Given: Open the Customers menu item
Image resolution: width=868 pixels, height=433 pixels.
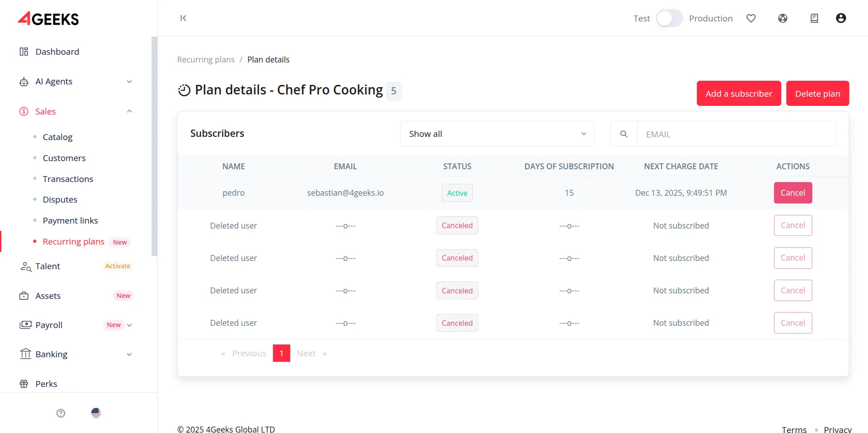Looking at the screenshot, I should [x=64, y=158].
